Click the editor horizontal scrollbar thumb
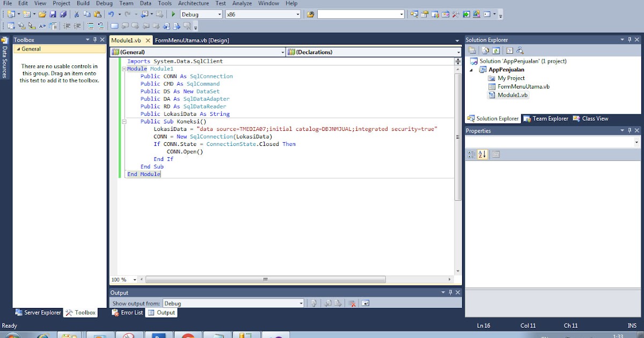 [265, 280]
